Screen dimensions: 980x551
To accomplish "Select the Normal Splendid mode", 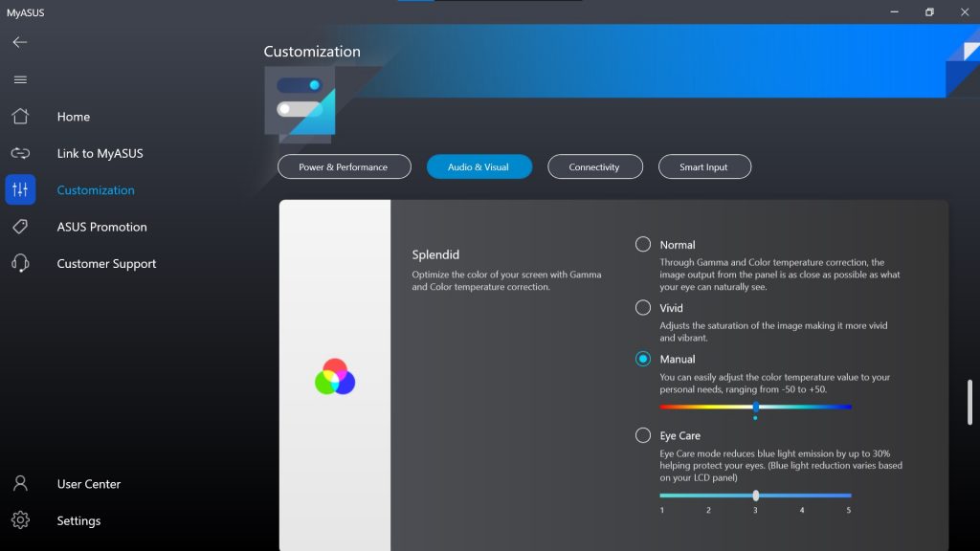I will [643, 244].
